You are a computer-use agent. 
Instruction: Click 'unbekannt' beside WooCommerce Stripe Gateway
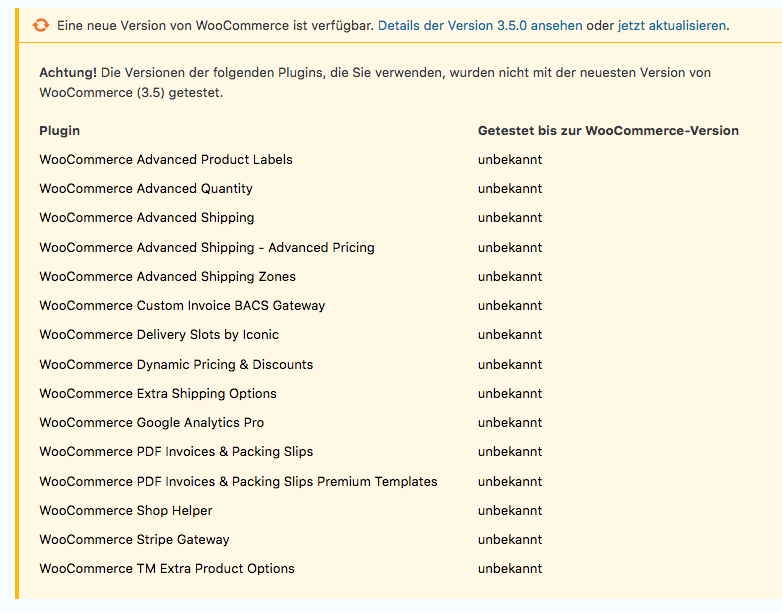click(510, 539)
